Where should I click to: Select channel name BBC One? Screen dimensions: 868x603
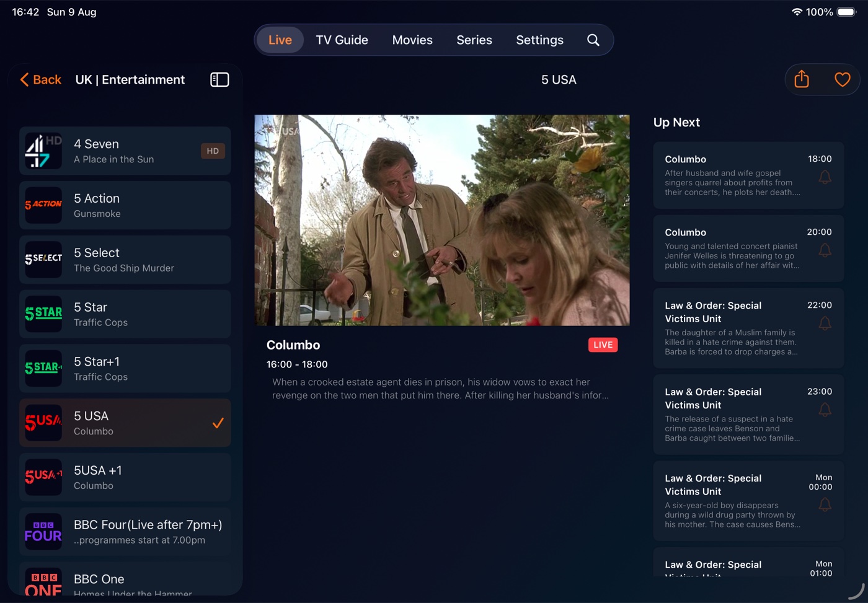tap(99, 579)
